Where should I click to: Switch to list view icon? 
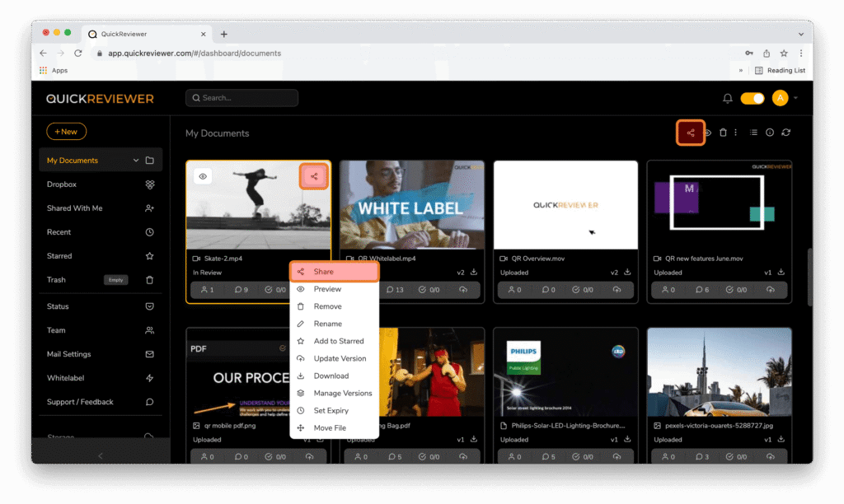(753, 133)
